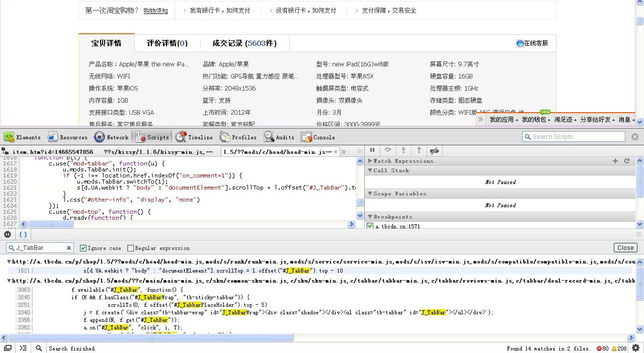Click the Step over next function call icon
This screenshot has height=353, width=644.
point(387,150)
